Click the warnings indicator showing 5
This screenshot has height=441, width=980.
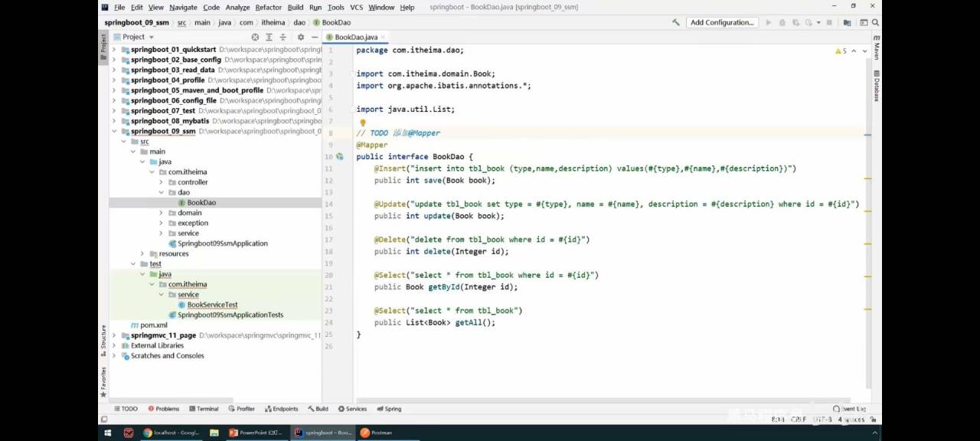point(841,51)
